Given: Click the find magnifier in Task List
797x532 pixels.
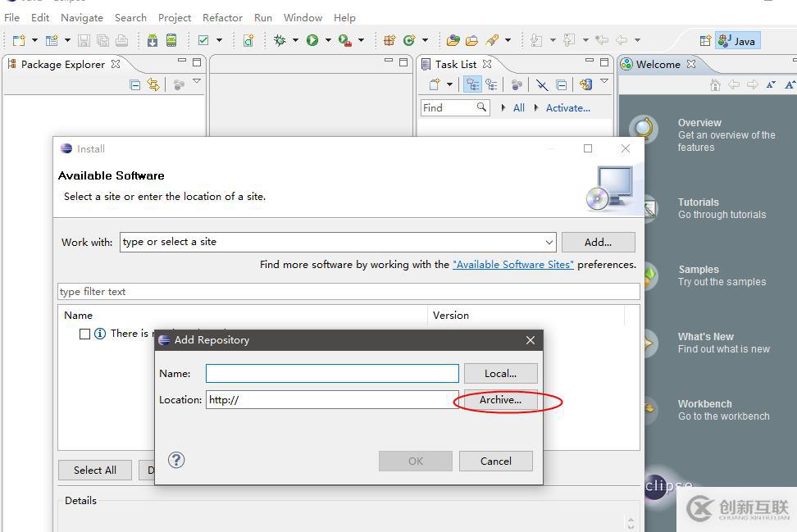Looking at the screenshot, I should point(480,107).
